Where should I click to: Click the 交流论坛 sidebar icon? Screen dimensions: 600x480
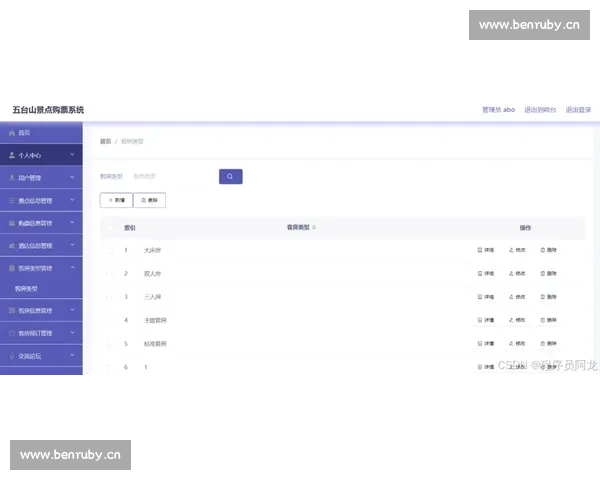tap(11, 355)
